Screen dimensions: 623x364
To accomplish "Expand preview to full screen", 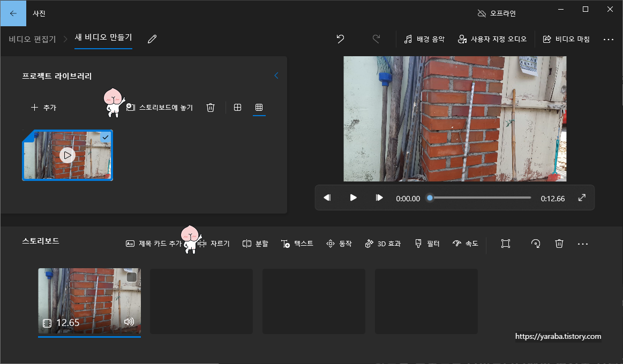I will coord(582,198).
